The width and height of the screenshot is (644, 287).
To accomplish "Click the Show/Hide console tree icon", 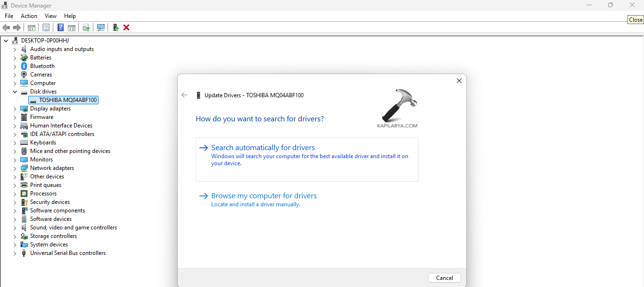I will click(x=31, y=27).
